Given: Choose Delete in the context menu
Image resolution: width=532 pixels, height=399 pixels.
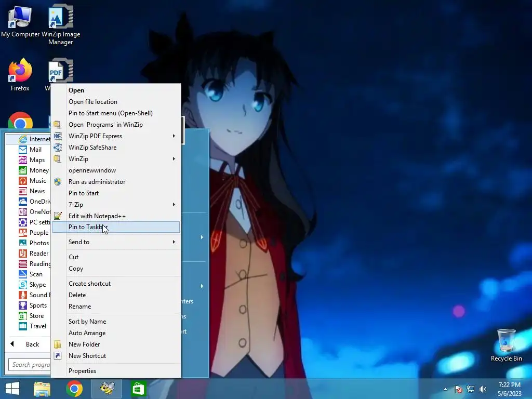Looking at the screenshot, I should click(116, 295).
